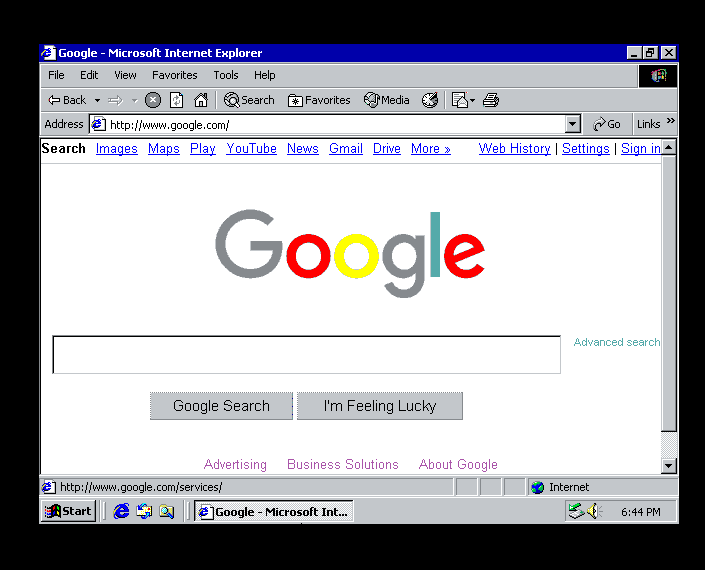Open the Media pane from the toolbar

tap(387, 100)
